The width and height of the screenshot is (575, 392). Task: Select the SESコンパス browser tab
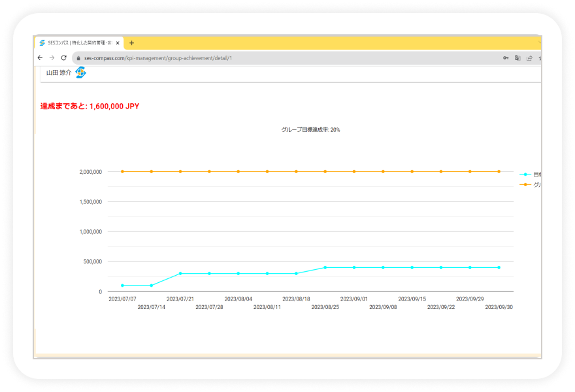[79, 43]
